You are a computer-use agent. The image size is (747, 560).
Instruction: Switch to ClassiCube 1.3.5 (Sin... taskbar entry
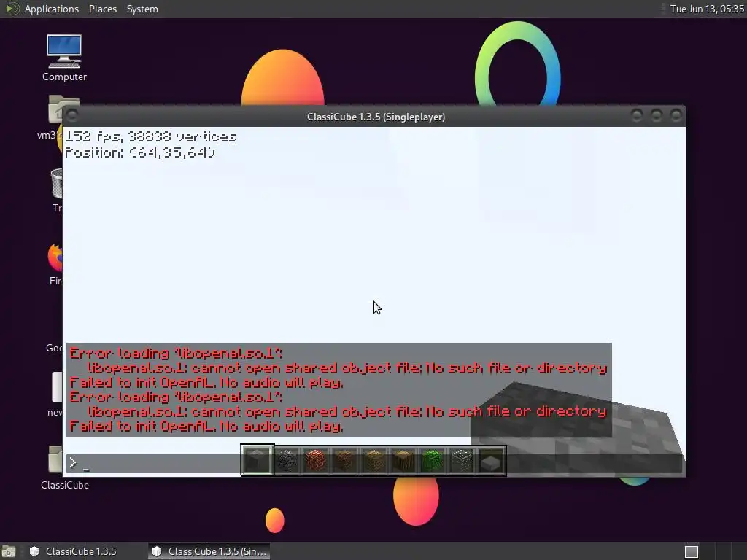point(209,551)
